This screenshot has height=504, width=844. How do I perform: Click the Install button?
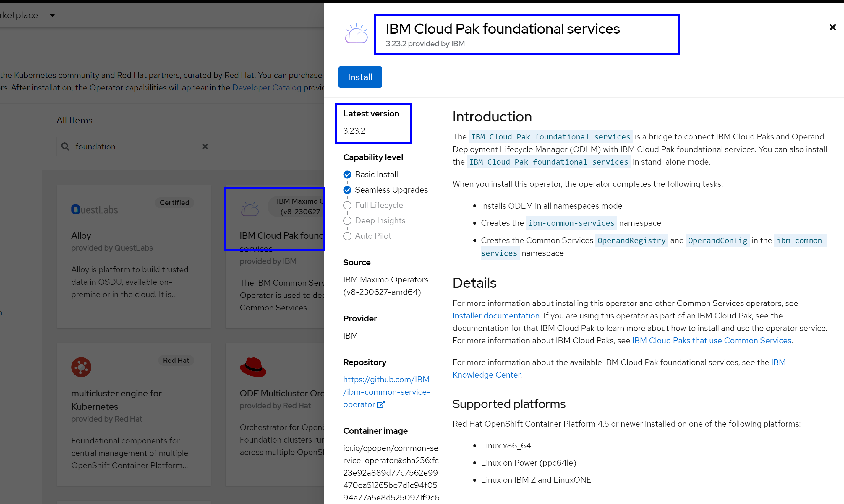360,77
